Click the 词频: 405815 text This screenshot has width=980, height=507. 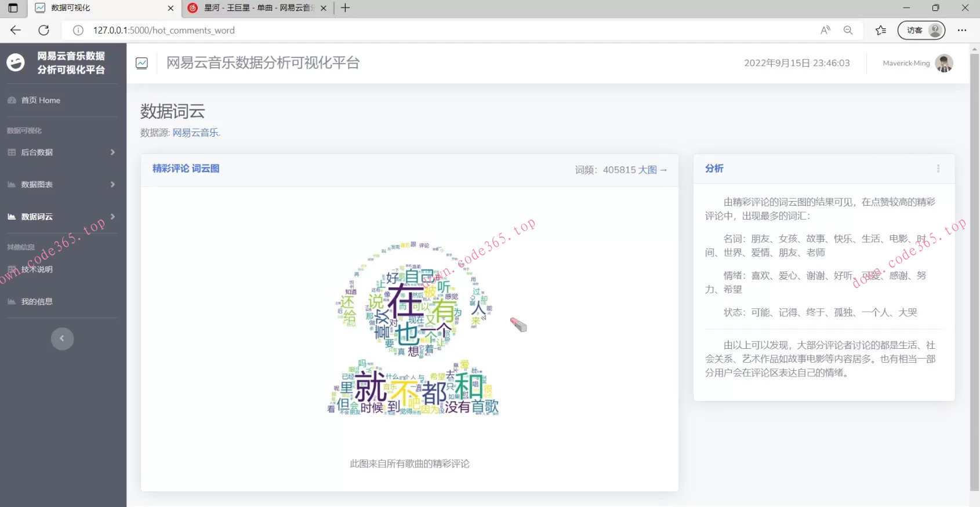click(605, 170)
